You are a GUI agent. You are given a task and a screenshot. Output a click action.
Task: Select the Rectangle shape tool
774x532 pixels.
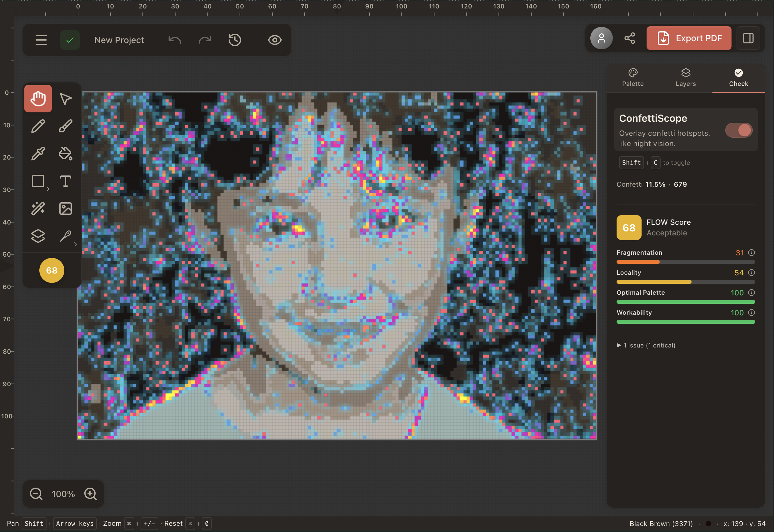tap(38, 181)
